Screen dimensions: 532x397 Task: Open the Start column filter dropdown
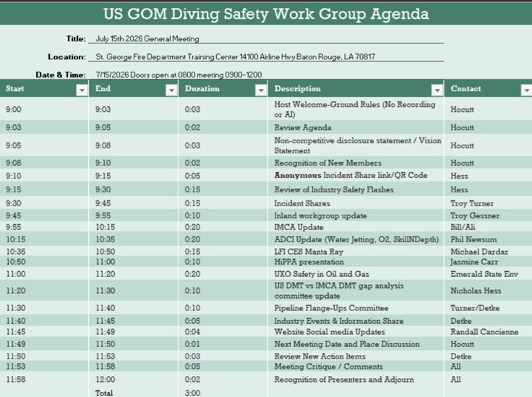click(x=82, y=90)
